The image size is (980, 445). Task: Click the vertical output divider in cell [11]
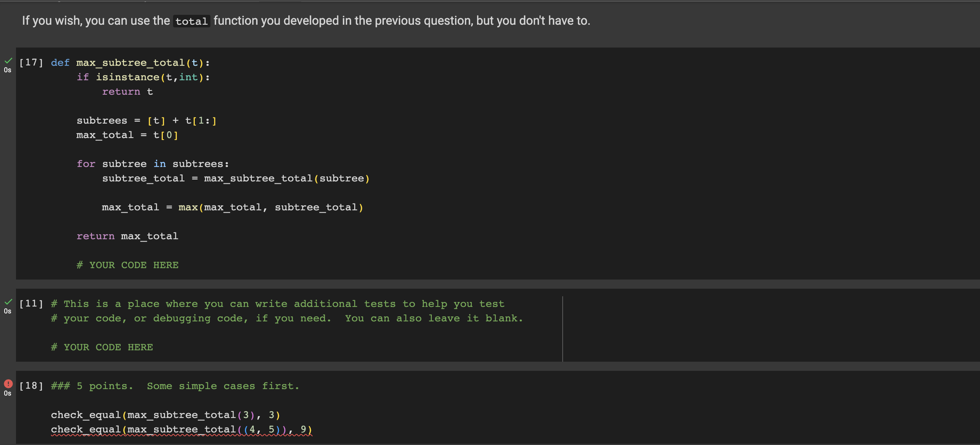point(563,328)
